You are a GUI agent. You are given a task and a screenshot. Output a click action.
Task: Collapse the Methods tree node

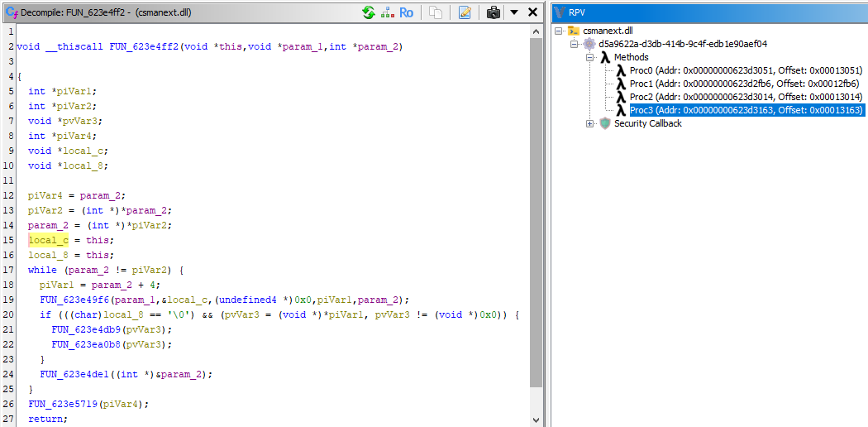590,58
